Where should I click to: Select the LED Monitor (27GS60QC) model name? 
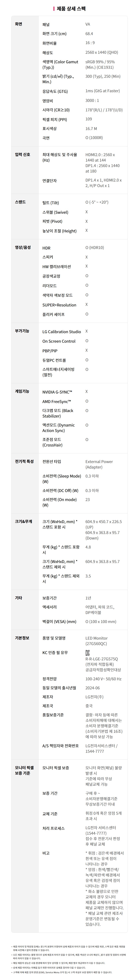[97, 641]
